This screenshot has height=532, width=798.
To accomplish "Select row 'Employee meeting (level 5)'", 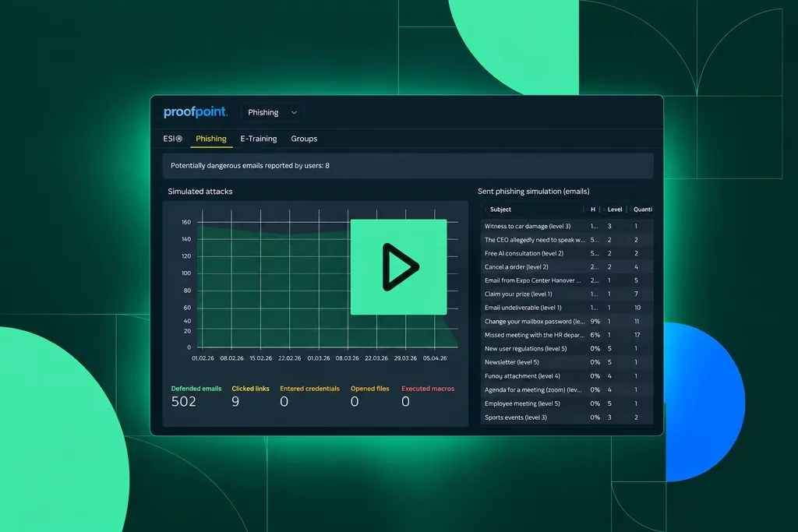I will tap(567, 403).
